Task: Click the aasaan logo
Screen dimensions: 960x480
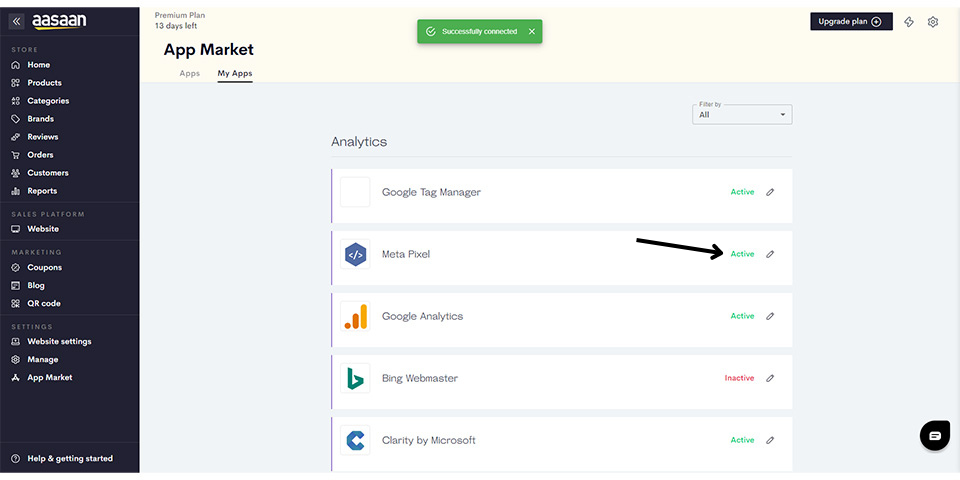Action: click(59, 21)
